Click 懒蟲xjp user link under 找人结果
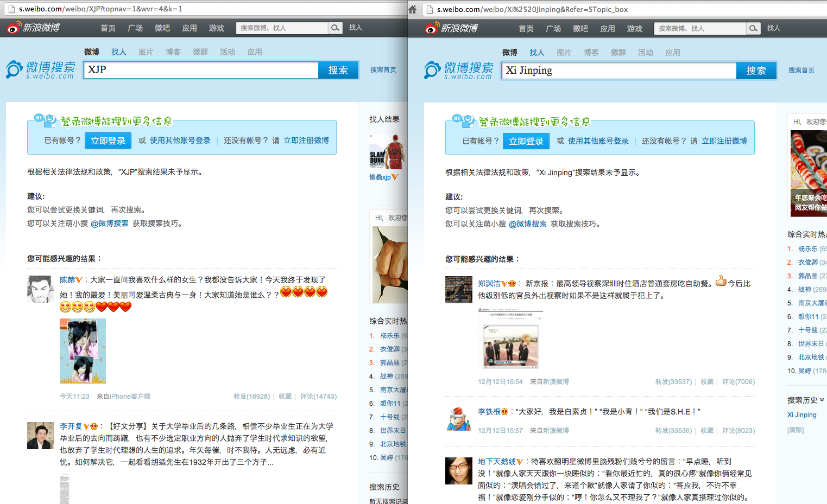Image resolution: width=827 pixels, height=504 pixels. 380,177
